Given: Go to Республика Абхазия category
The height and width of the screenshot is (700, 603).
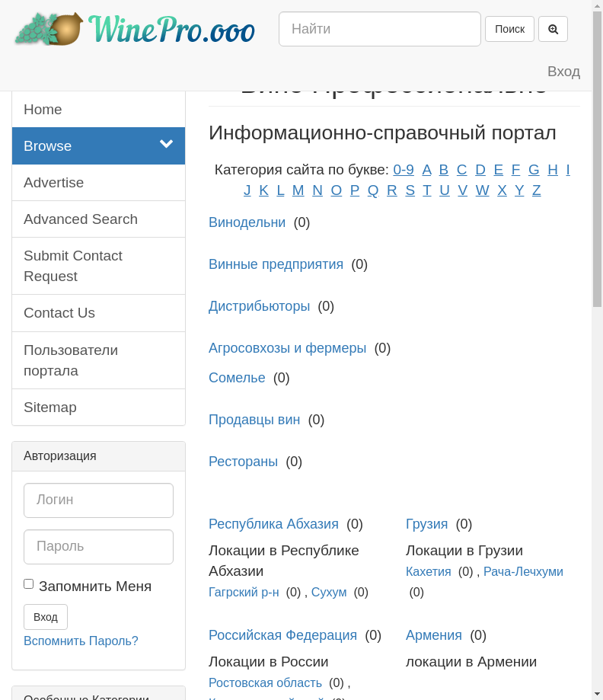Looking at the screenshot, I should pos(273,524).
